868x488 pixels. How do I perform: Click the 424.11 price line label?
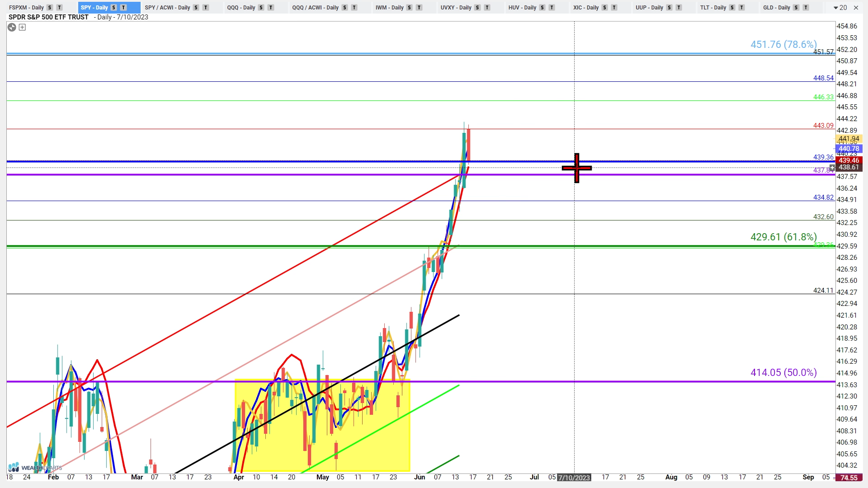click(x=823, y=291)
